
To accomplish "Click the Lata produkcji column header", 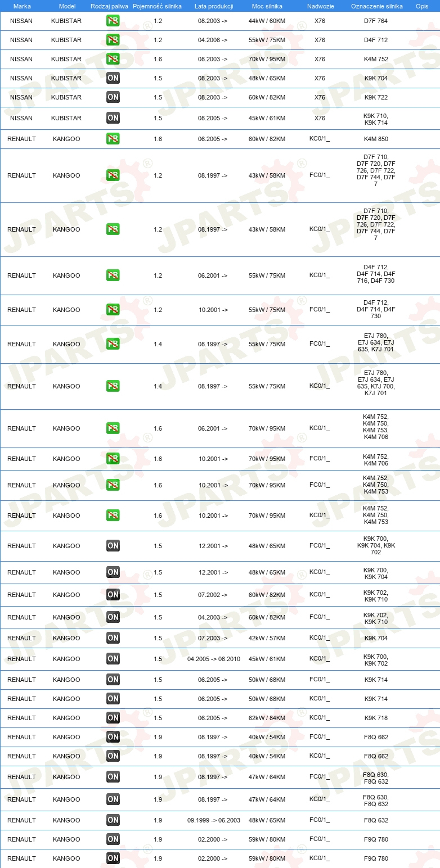I will (x=214, y=6).
